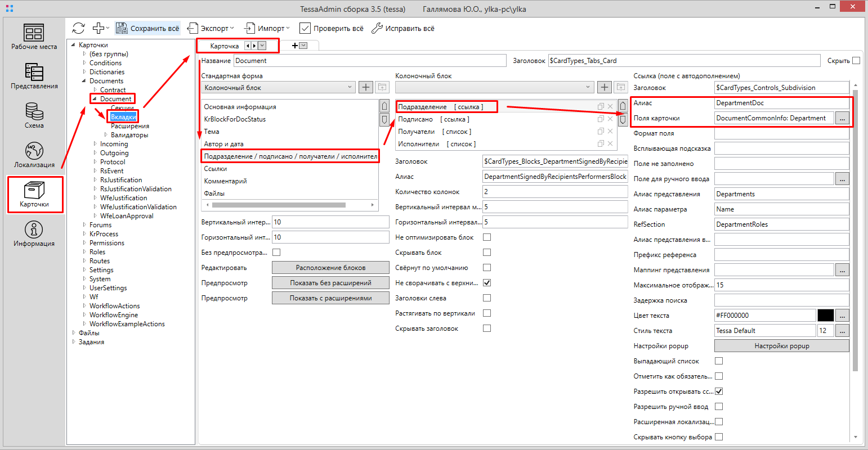Open the Локализация globe section
The image size is (868, 450).
(x=34, y=154)
